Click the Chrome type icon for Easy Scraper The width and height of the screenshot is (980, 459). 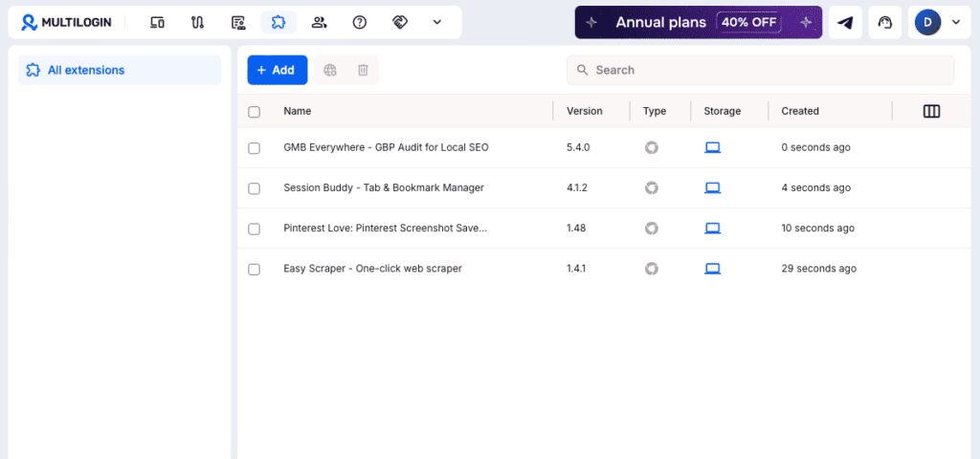coord(652,269)
